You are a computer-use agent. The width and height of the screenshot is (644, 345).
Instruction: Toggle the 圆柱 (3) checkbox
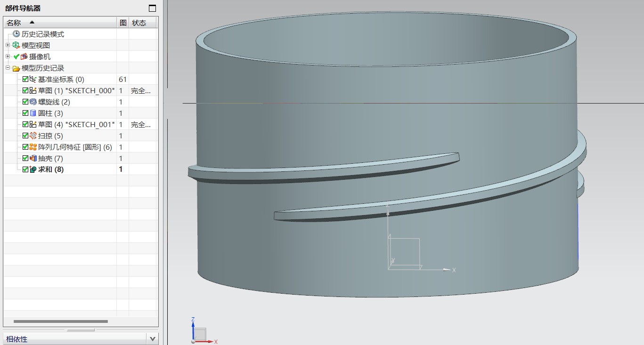[x=25, y=113]
